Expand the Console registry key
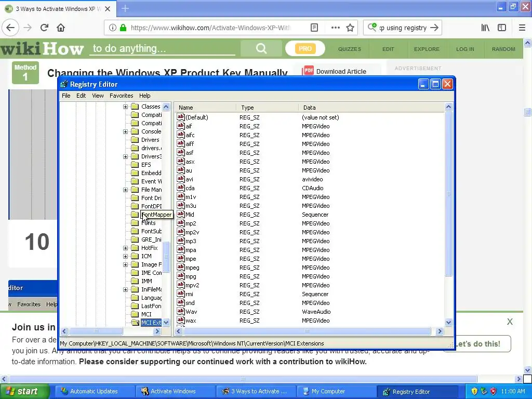The height and width of the screenshot is (399, 532). pos(126,131)
